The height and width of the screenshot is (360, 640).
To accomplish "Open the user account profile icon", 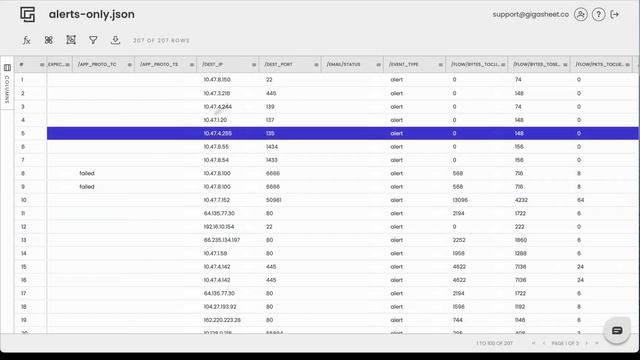I will pyautogui.click(x=580, y=14).
